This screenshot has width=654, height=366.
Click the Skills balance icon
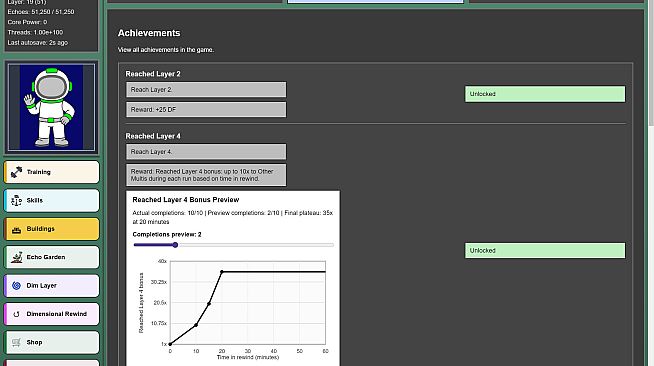pos(16,201)
